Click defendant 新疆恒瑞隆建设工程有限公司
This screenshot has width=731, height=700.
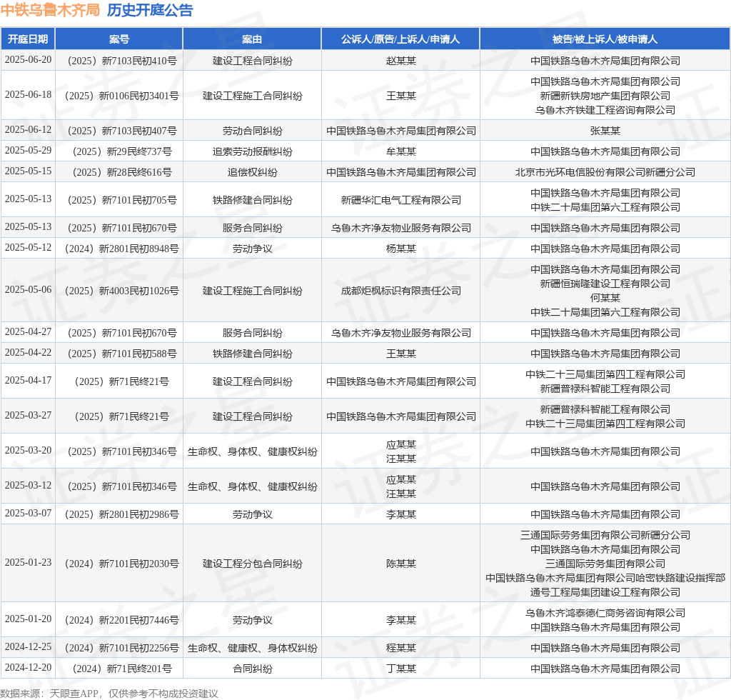pos(605,284)
